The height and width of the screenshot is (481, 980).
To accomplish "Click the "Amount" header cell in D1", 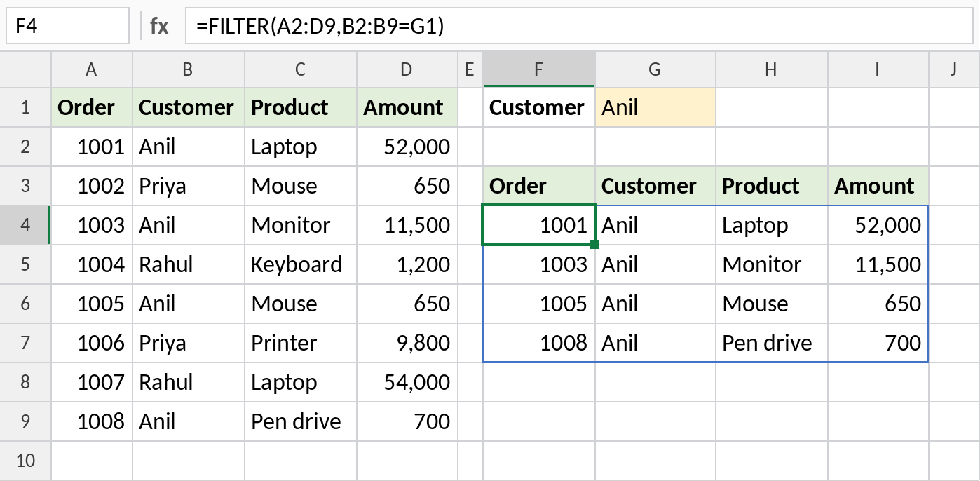I will 407,107.
